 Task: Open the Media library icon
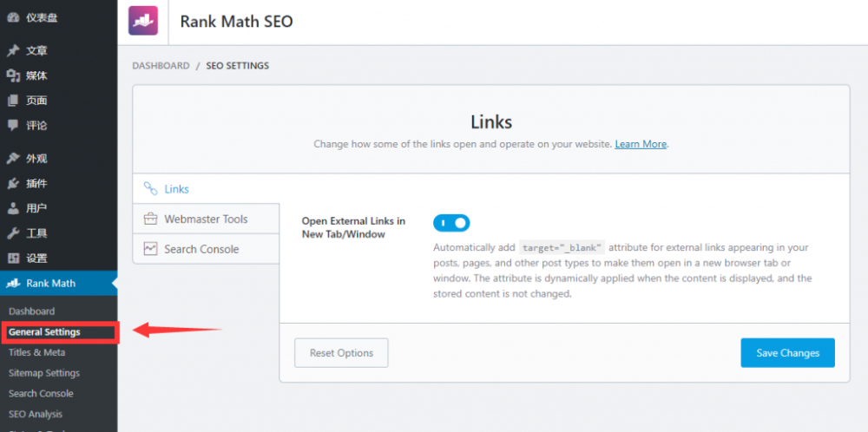(12, 75)
